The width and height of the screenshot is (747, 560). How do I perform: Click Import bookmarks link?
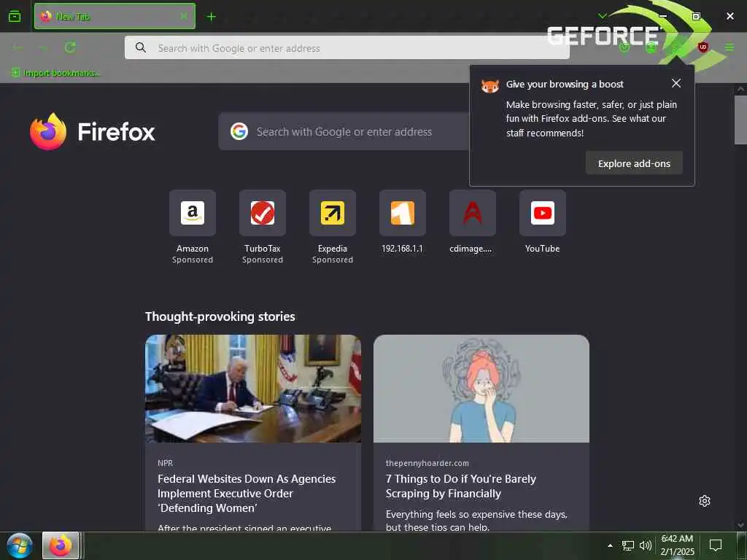55,73
